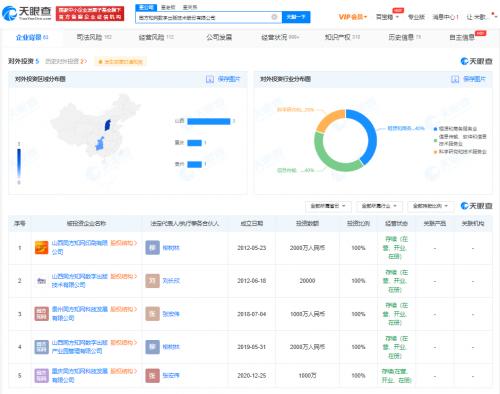
Task: Click the blue search button
Action: [x=296, y=17]
